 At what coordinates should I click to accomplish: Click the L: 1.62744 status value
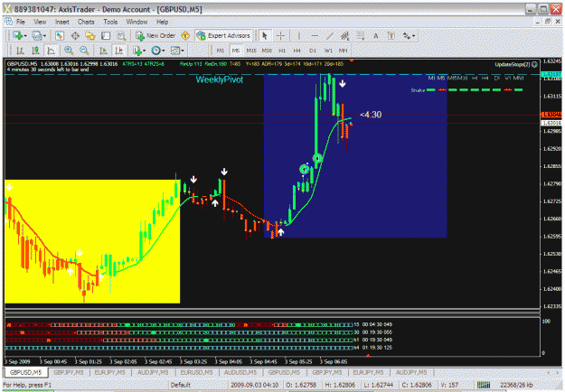381,385
